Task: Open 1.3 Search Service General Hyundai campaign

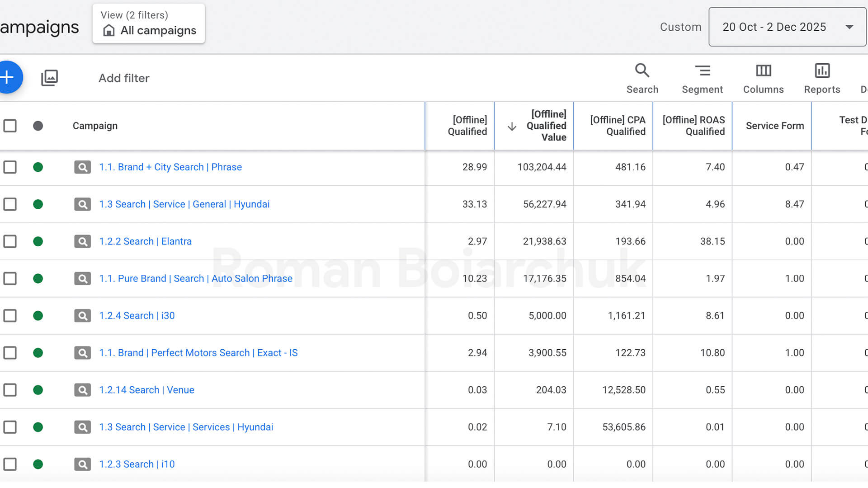Action: [184, 204]
